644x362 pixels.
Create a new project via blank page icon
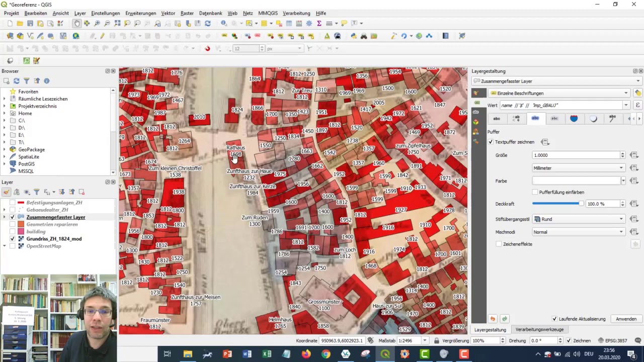pyautogui.click(x=10, y=23)
